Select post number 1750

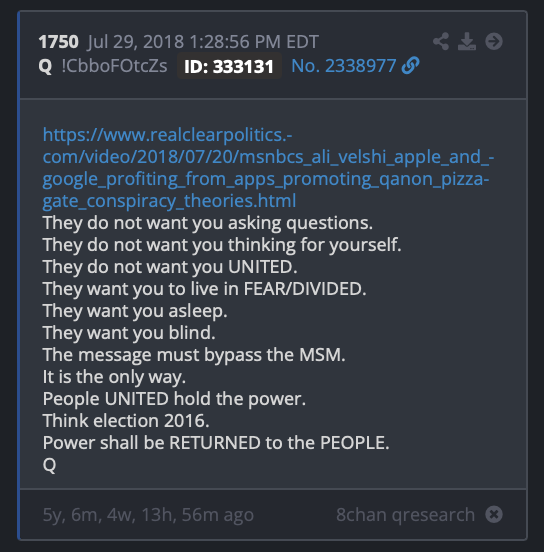(x=58, y=42)
